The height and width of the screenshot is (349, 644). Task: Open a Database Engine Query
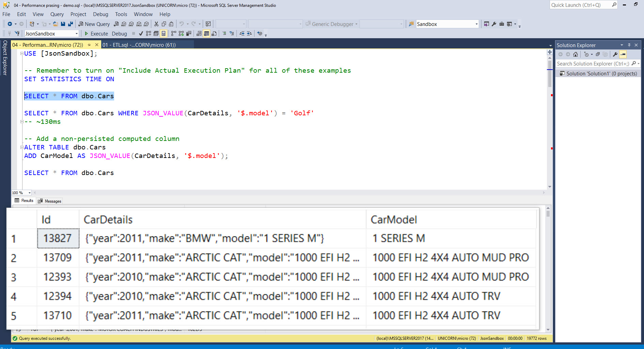click(116, 24)
